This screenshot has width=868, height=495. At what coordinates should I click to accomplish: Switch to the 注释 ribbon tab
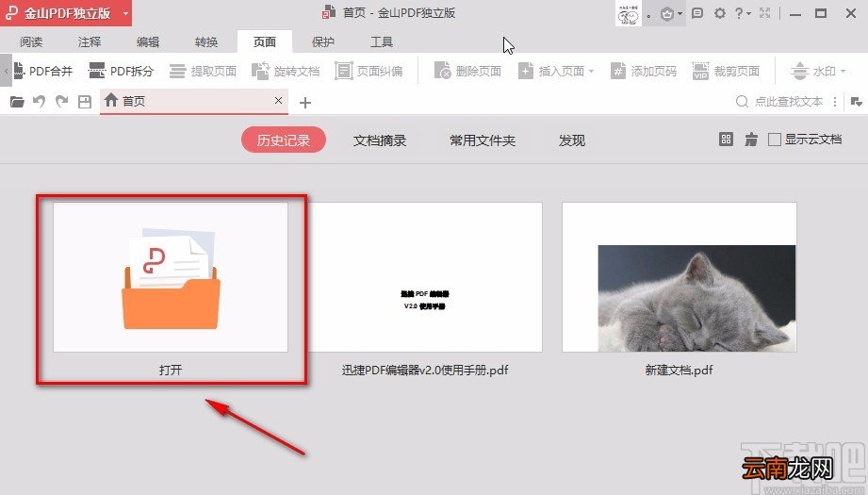pos(90,42)
